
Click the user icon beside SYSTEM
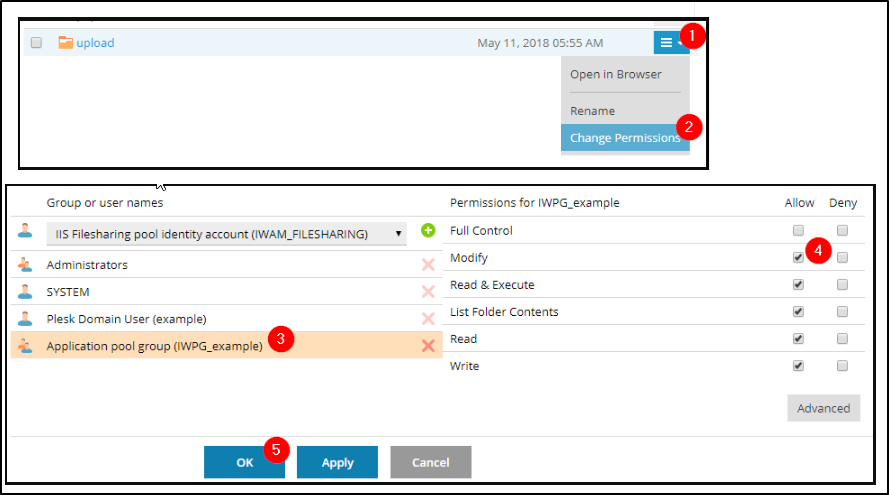[25, 292]
